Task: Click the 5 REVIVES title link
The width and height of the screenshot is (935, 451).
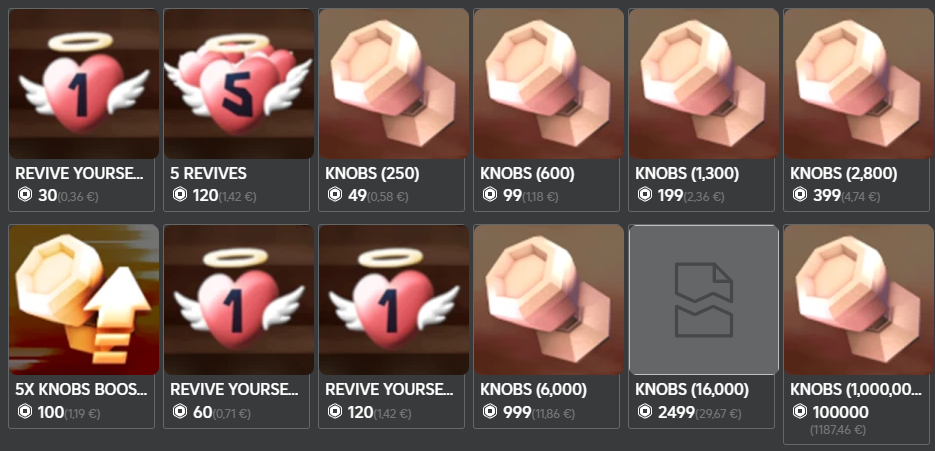Action: point(208,174)
